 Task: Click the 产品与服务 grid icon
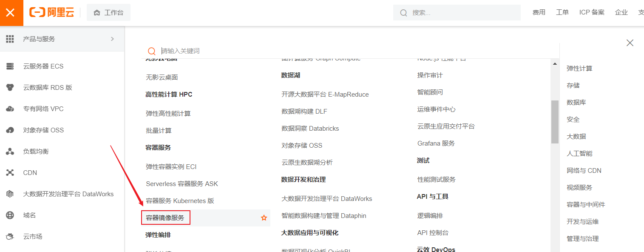10,39
